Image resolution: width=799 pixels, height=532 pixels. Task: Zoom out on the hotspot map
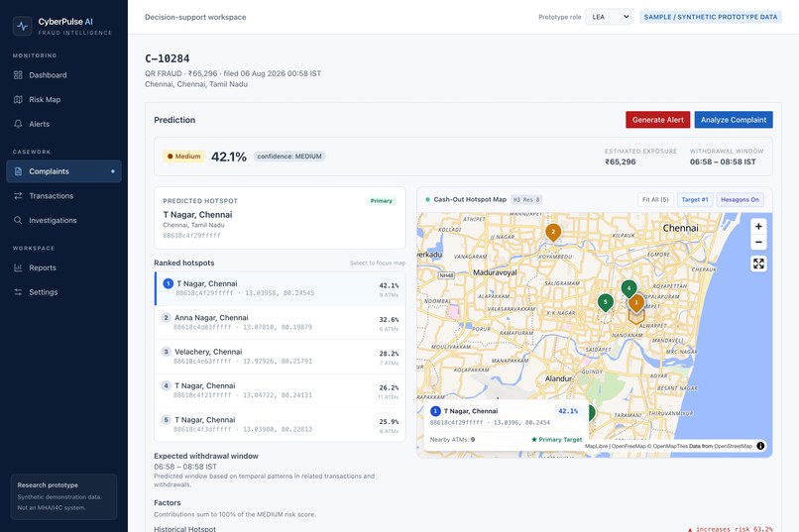click(x=758, y=243)
